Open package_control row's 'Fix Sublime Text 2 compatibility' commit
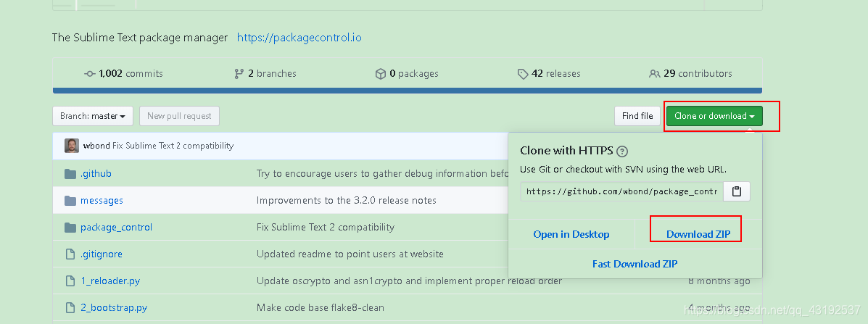Image resolution: width=868 pixels, height=324 pixels. [x=326, y=228]
